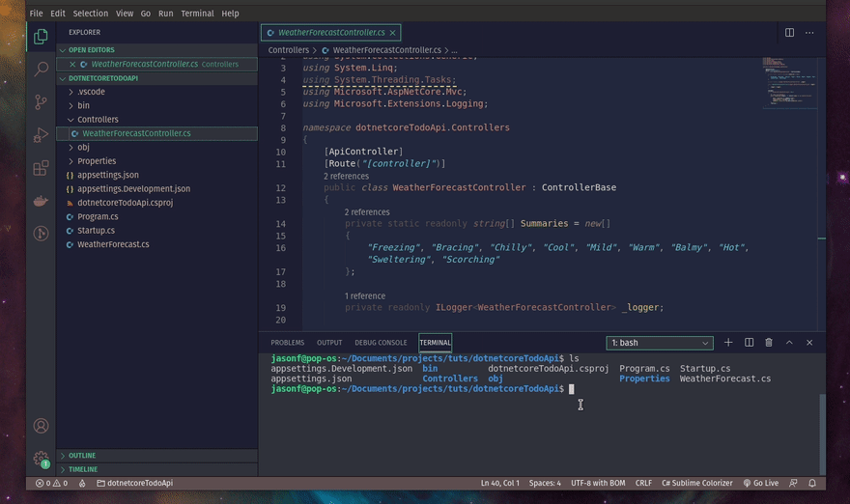
Task: Switch to the Problems panel tab
Action: click(287, 343)
